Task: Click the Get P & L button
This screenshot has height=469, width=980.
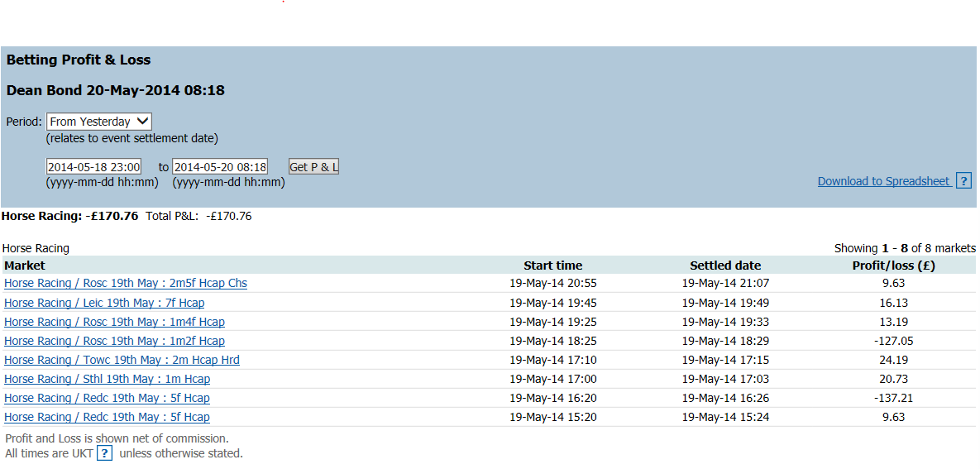Action: [x=313, y=167]
